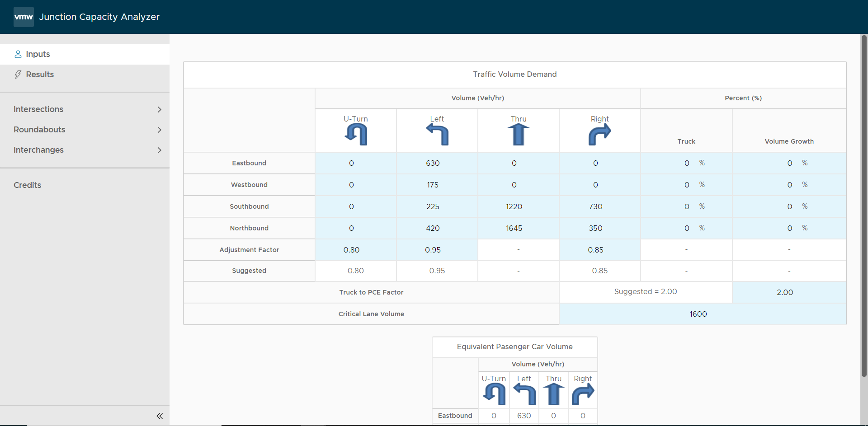Expand the Roundabouts menu chevron
Screen dimensions: 868x426
[159, 130]
